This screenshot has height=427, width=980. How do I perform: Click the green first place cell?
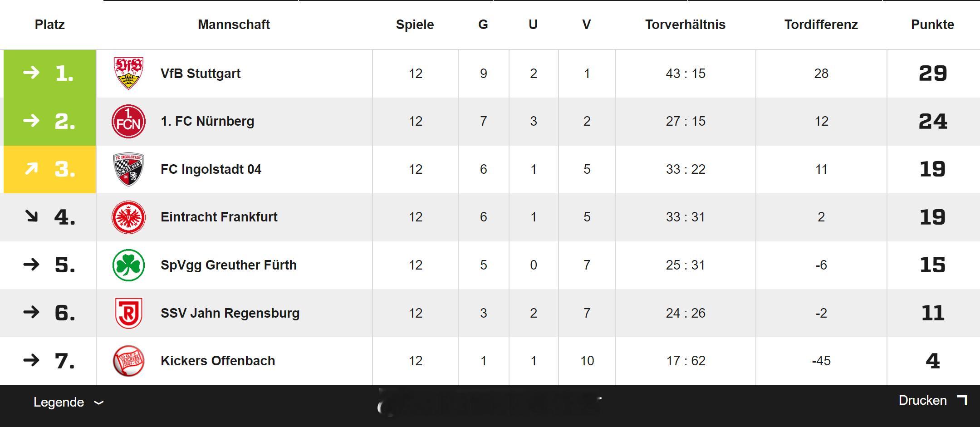[x=49, y=74]
